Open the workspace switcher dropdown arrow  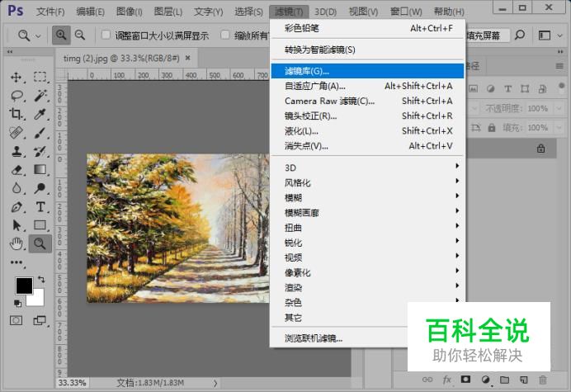click(560, 35)
